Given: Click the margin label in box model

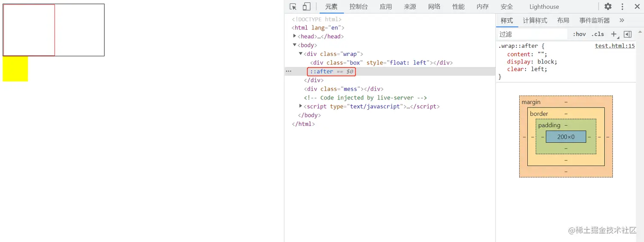Looking at the screenshot, I should tap(531, 102).
